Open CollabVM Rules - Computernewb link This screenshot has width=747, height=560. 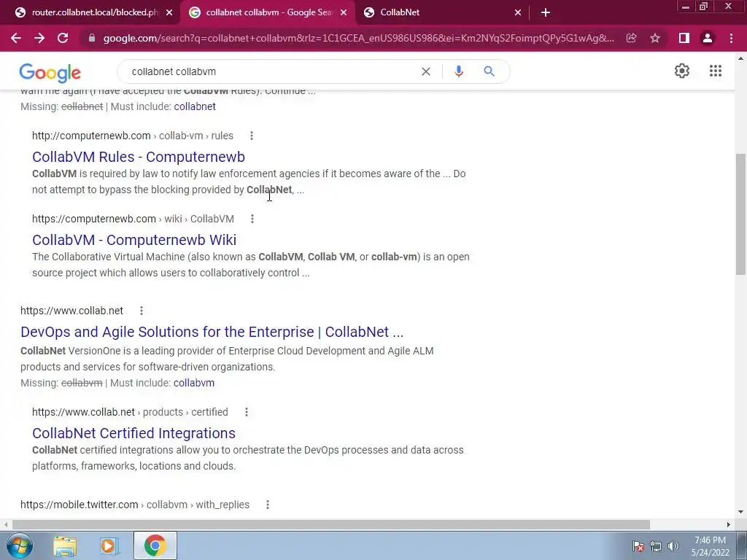pyautogui.click(x=138, y=157)
